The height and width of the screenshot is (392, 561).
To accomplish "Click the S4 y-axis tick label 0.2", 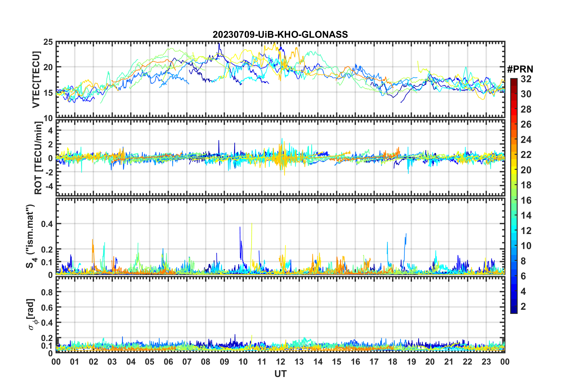I will click(47, 249).
